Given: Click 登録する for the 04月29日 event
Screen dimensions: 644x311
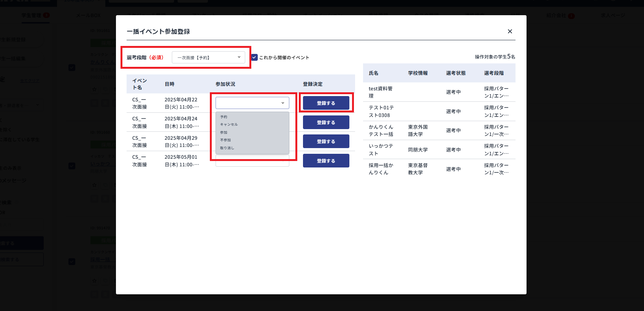Looking at the screenshot, I should tap(326, 142).
